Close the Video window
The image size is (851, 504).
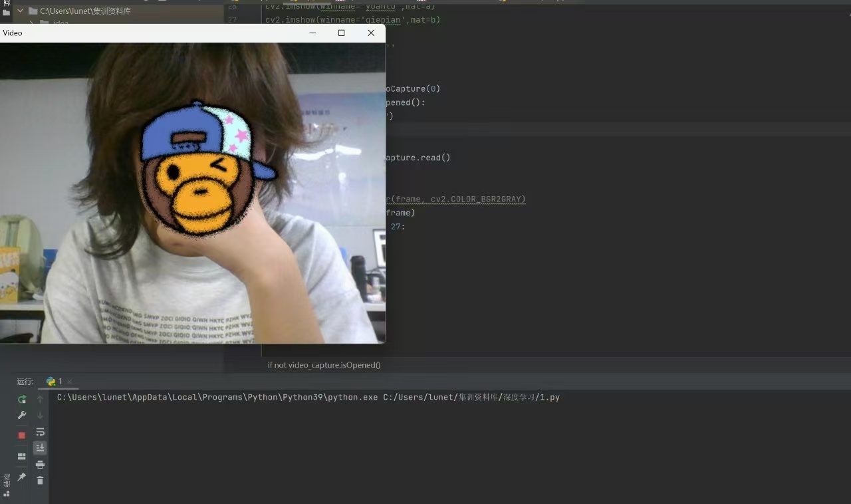click(371, 33)
